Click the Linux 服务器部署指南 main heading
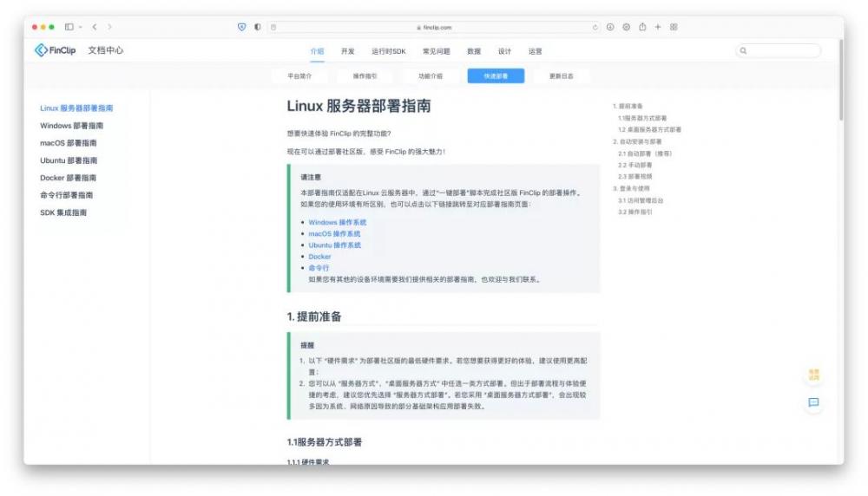Image resolution: width=868 pixels, height=496 pixels. click(x=358, y=106)
